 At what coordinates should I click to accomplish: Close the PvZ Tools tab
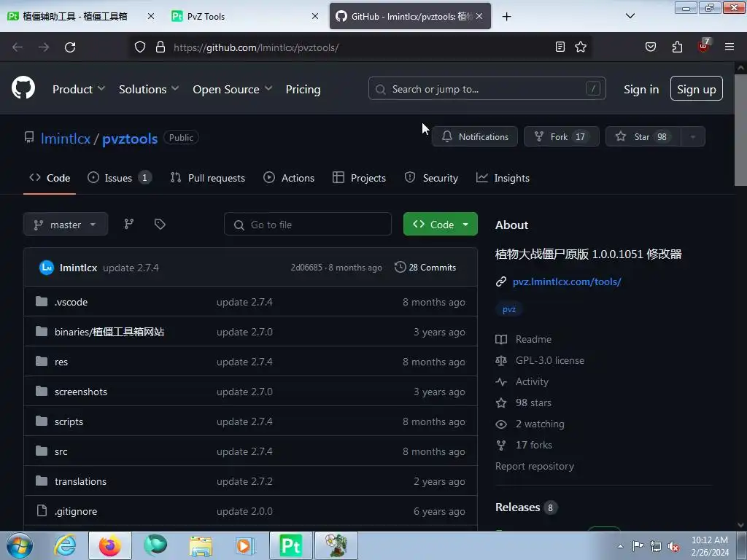pyautogui.click(x=315, y=16)
